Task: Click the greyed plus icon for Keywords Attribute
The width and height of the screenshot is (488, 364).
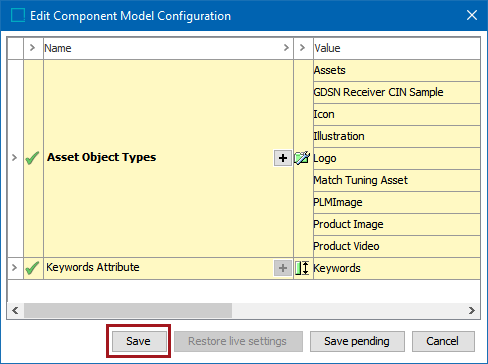Action: (x=283, y=268)
